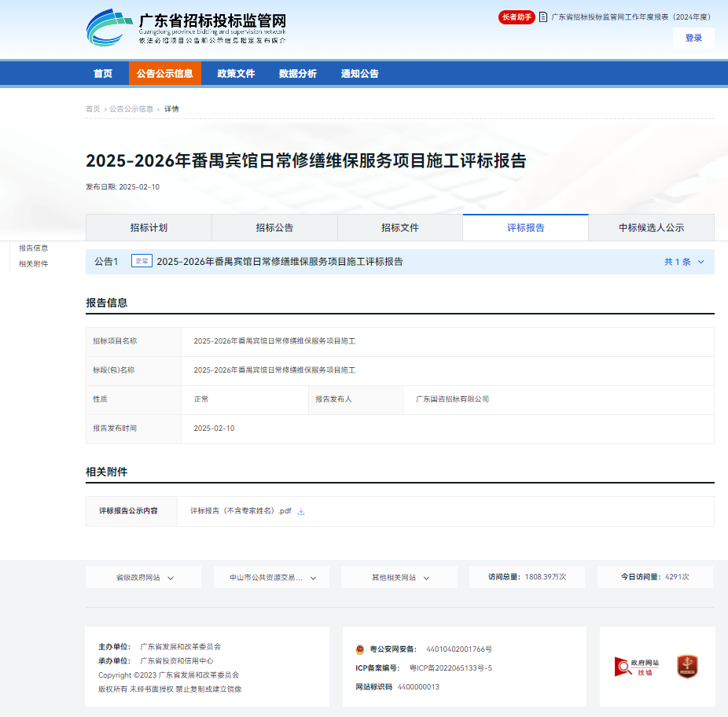Select the 中标候选人公示 tab
Viewport: 728px width, 717px height.
tap(651, 228)
